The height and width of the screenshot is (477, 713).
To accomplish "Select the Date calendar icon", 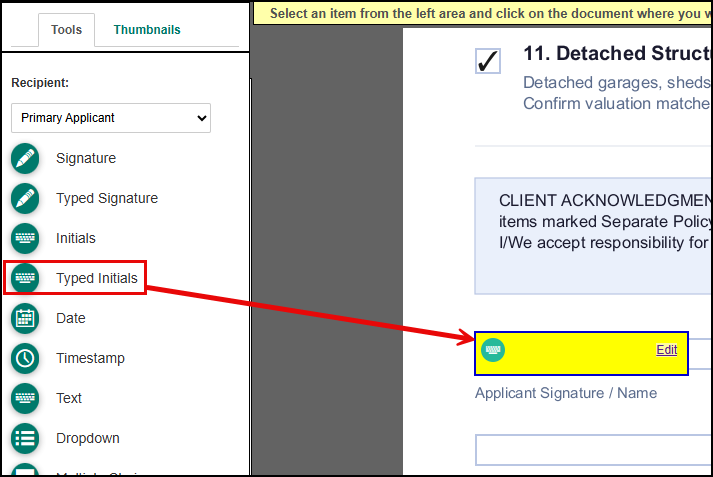I will click(x=25, y=318).
